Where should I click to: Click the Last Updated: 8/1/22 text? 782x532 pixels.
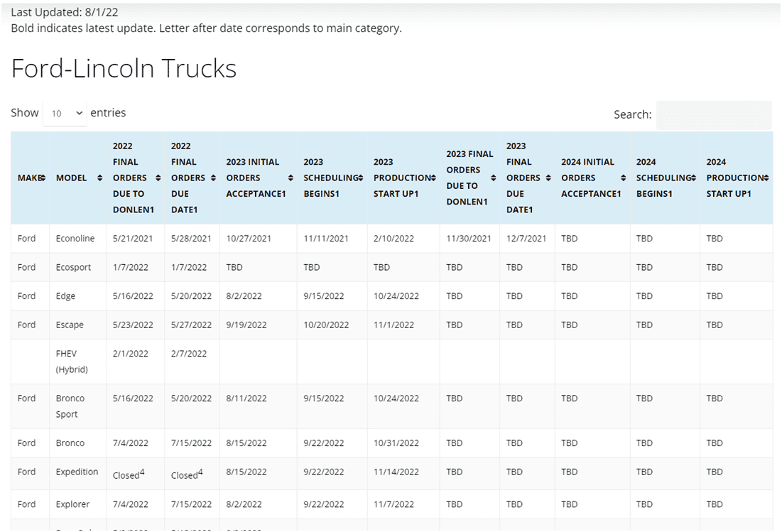[65, 13]
